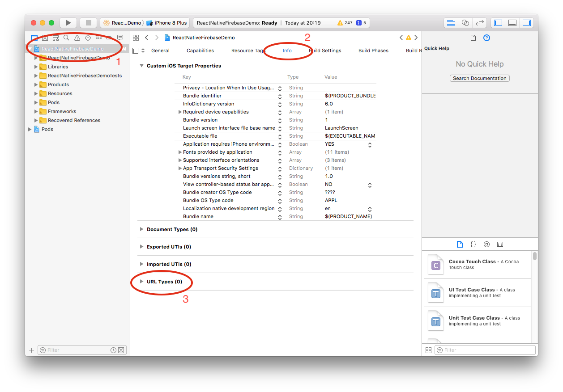
Task: Click the Search Documentation button
Action: (x=479, y=78)
